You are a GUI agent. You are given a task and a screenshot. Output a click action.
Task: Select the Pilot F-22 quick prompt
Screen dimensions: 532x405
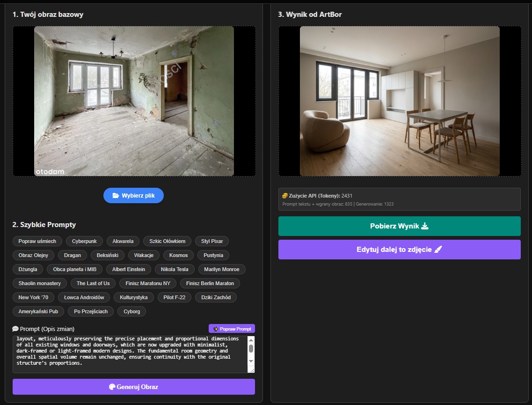point(175,297)
